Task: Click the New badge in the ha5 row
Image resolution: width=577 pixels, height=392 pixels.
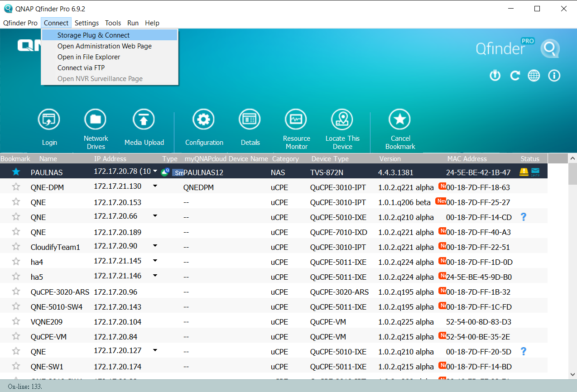Action: click(442, 276)
